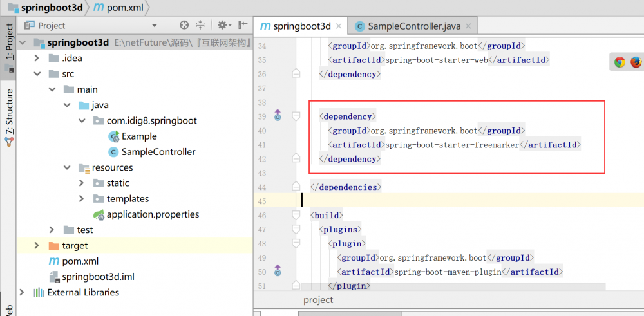The height and width of the screenshot is (316, 644).
Task: Switch to SampleController.java tab
Action: click(x=413, y=26)
